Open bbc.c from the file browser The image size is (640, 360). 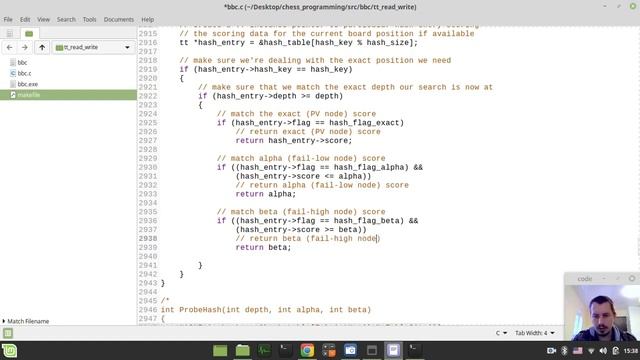(x=24, y=73)
